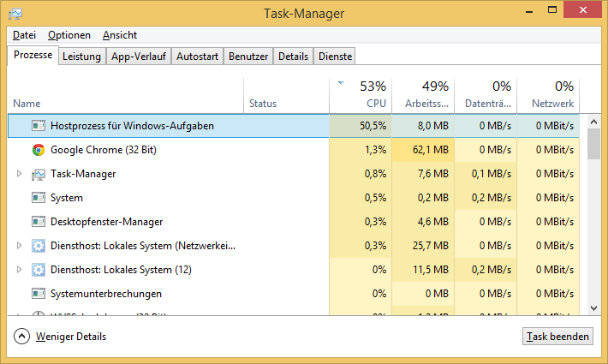Select the Task-Manager process name
This screenshot has width=608, height=364.
(x=83, y=174)
